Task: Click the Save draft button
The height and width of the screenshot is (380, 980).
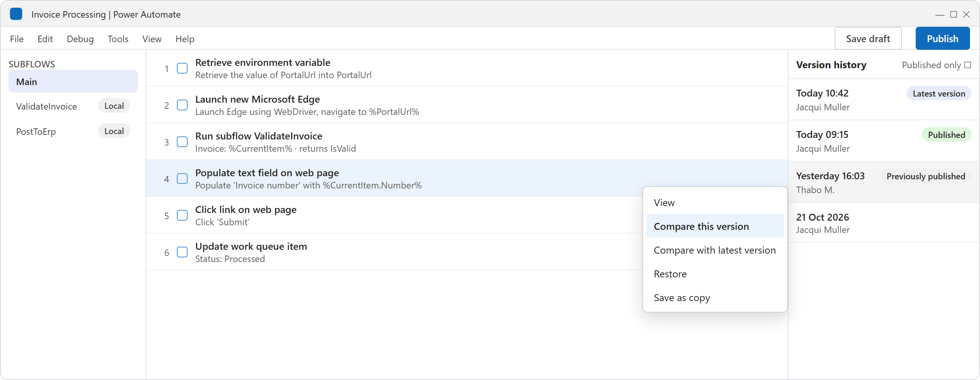Action: click(868, 38)
